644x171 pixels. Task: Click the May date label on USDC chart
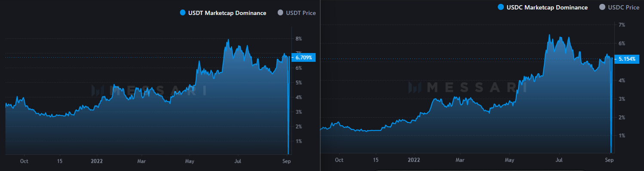509,160
